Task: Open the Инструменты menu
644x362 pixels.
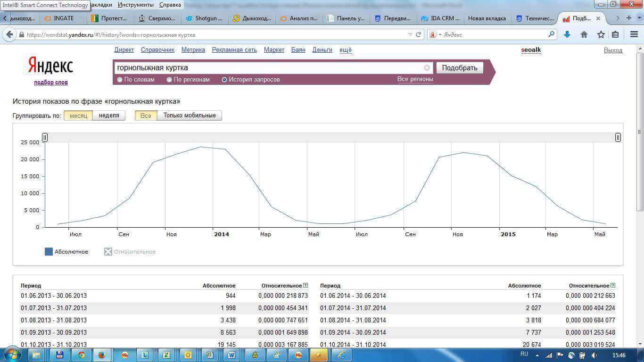Action: click(136, 5)
